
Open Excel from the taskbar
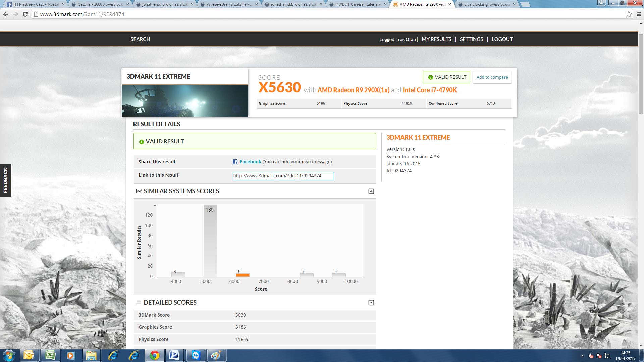[x=50, y=355]
